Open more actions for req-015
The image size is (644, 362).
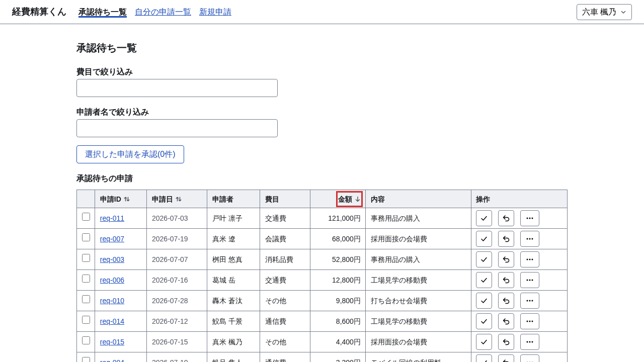tap(530, 342)
